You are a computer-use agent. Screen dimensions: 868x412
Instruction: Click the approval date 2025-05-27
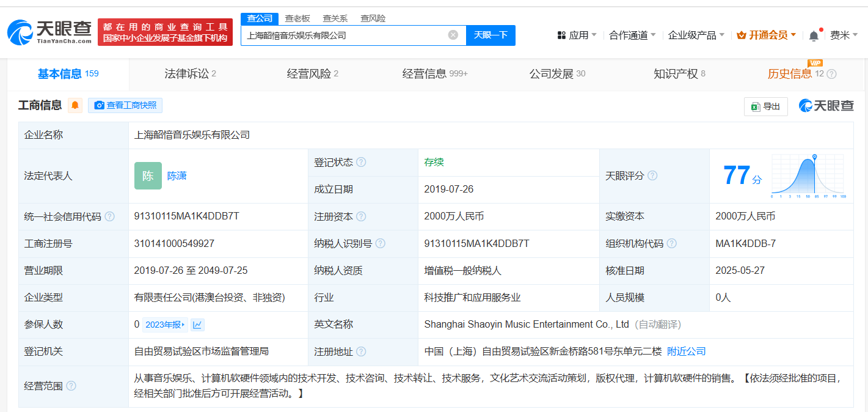(x=740, y=270)
